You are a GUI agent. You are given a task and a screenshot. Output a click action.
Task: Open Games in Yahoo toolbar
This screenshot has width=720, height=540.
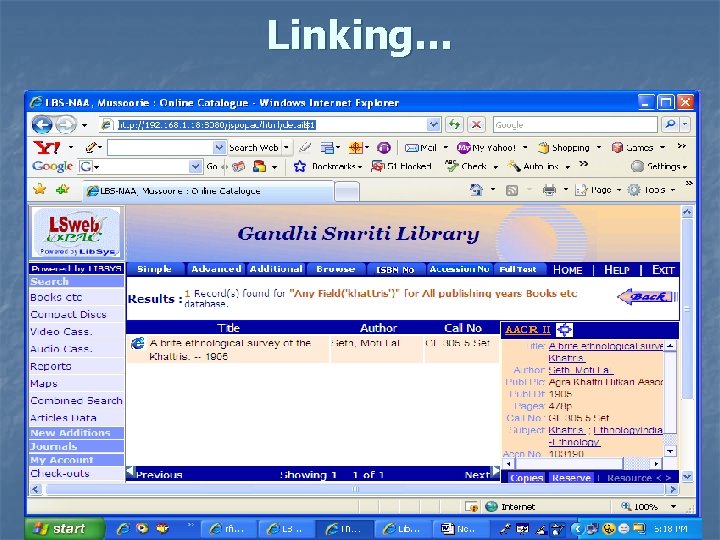[632, 148]
